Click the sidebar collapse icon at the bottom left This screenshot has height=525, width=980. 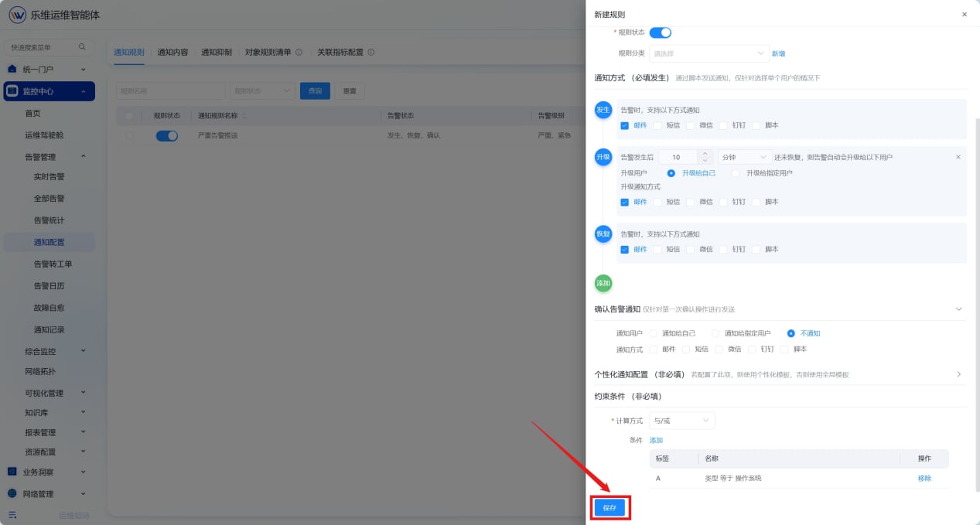pos(12,515)
